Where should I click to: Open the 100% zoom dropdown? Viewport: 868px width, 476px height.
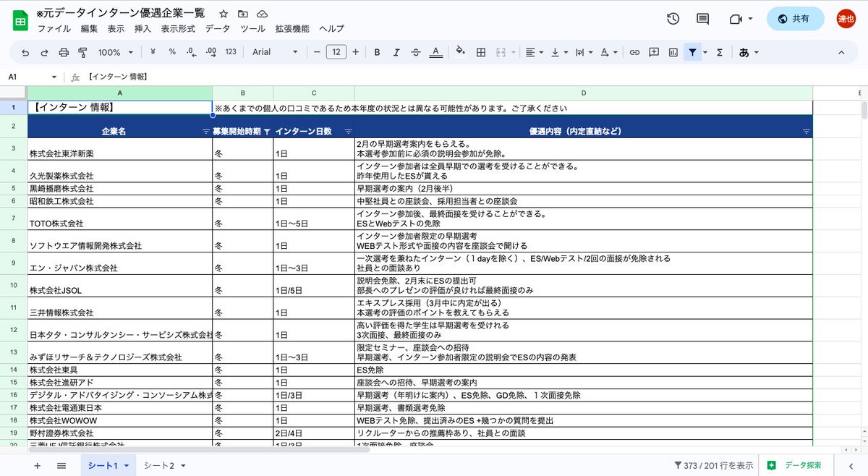coord(116,52)
